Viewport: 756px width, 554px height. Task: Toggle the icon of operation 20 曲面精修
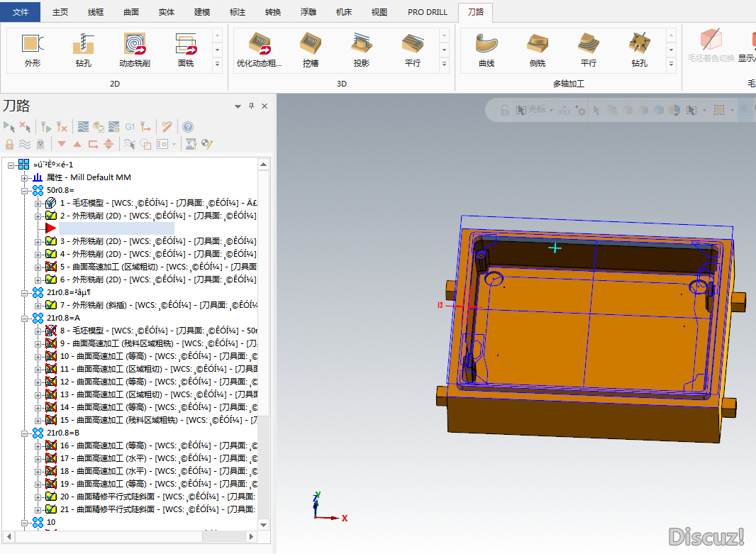click(50, 496)
